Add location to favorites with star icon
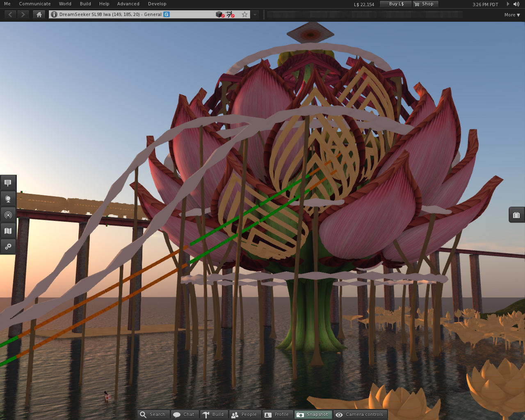Viewport: 525px width, 420px height. click(244, 14)
